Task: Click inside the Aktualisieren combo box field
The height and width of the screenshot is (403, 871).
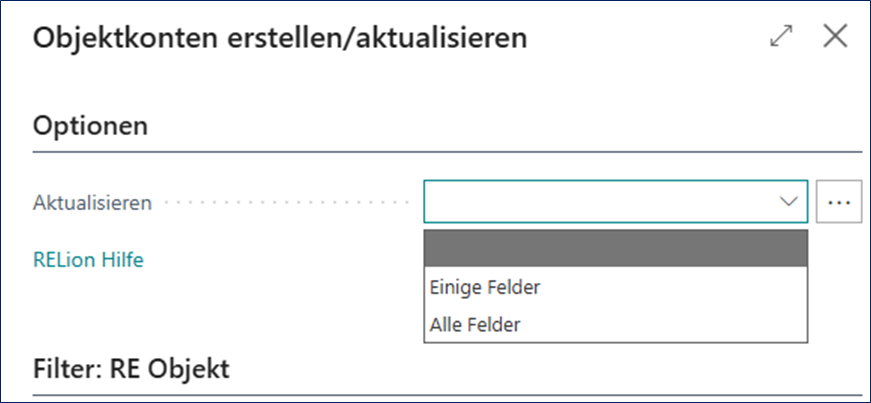Action: coord(600,202)
